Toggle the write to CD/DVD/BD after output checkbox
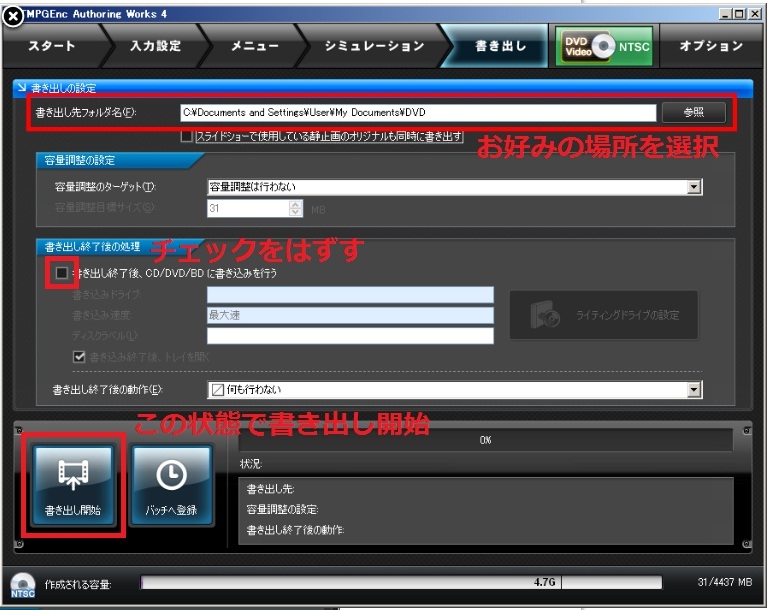 click(62, 273)
